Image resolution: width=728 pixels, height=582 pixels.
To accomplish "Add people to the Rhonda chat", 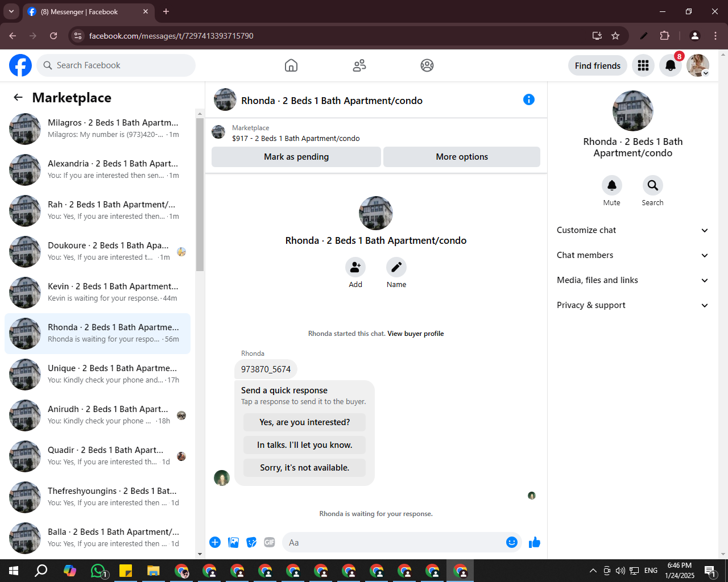I will (x=355, y=267).
